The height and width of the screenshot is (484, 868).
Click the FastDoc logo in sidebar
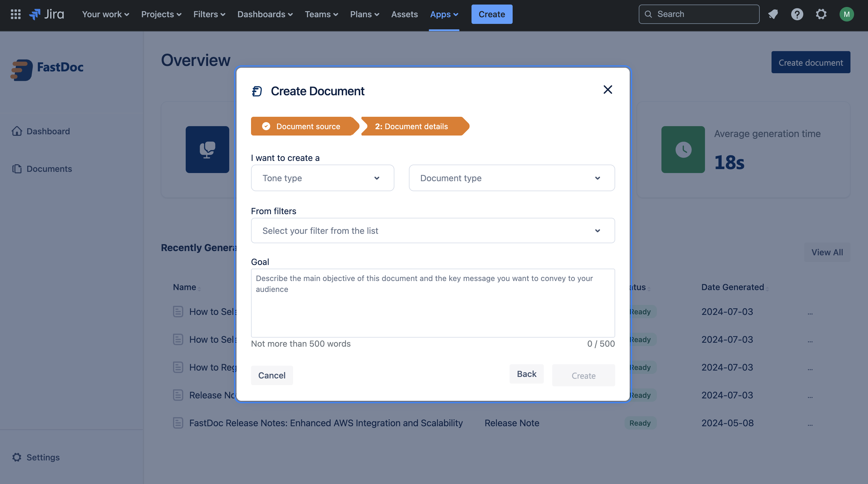click(x=47, y=70)
